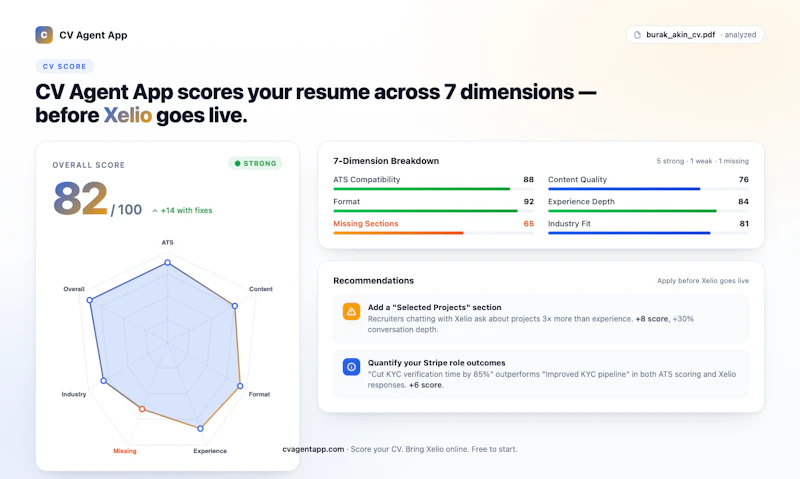Click the blue info icon for Stripe outcomes

tap(351, 366)
